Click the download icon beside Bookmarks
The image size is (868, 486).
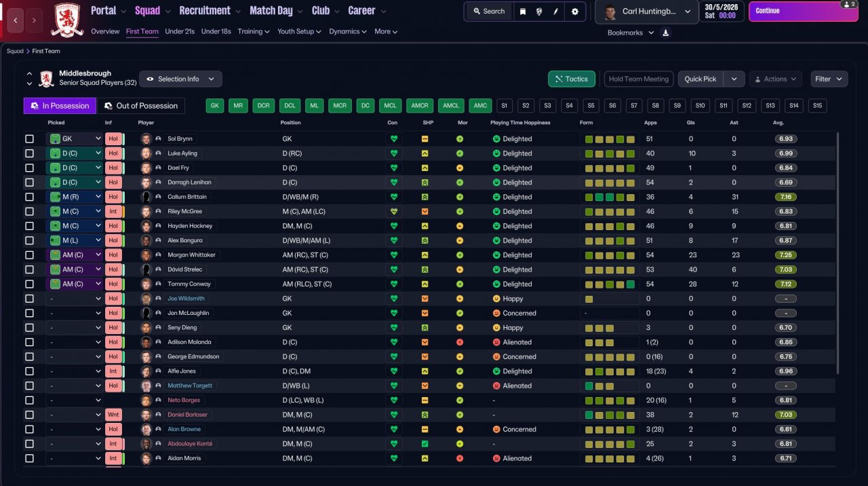point(665,33)
